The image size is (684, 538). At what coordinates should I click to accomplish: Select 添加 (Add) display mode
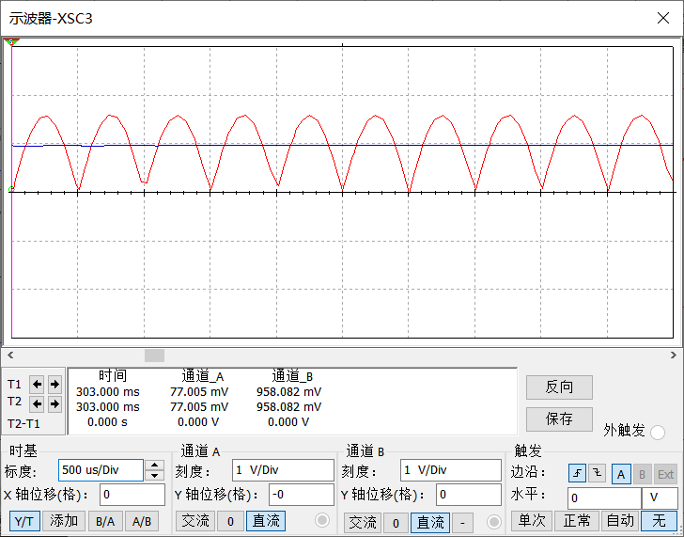tap(64, 521)
